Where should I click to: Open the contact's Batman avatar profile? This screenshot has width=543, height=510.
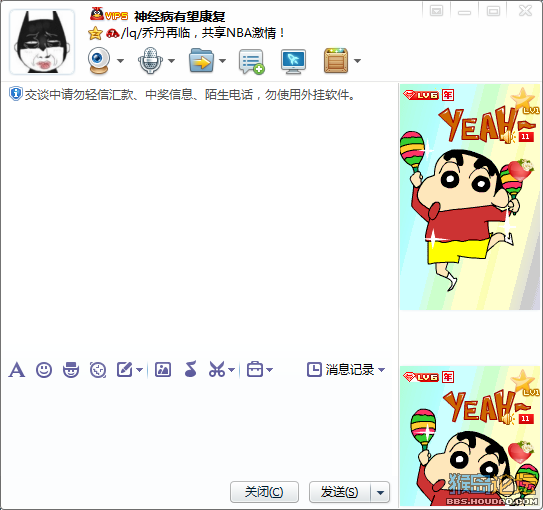42,42
